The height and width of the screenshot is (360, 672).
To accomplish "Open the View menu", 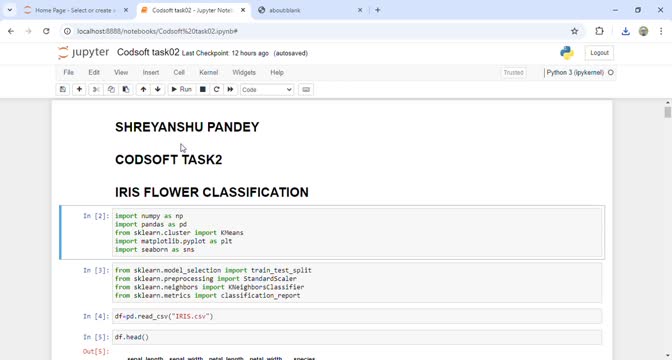I will 121,72.
